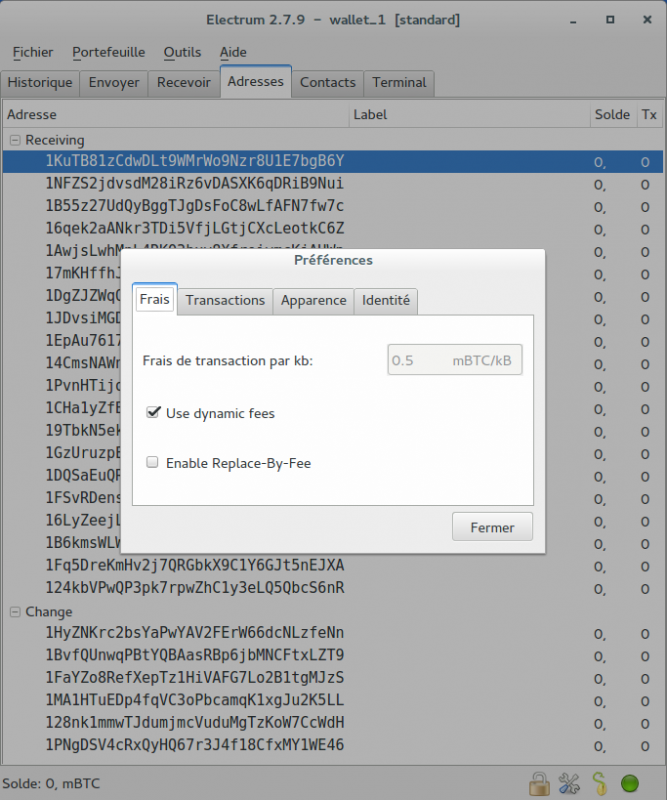The image size is (667, 800).
Task: Open the Apparence preferences tab
Action: (313, 301)
